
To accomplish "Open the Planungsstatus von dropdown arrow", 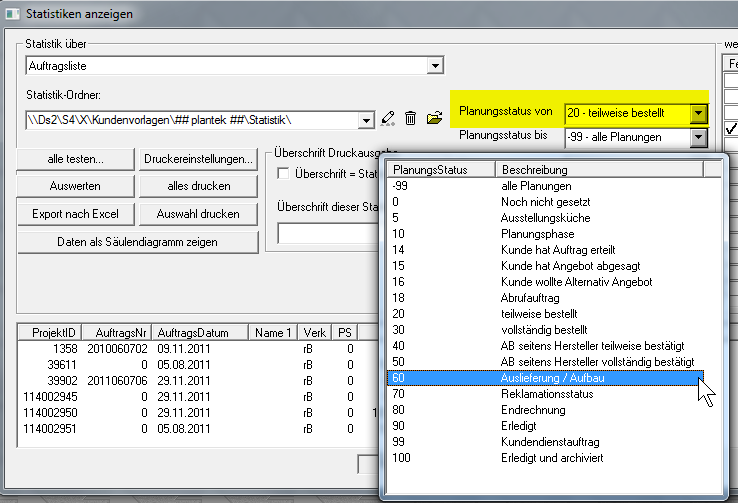I will point(699,113).
